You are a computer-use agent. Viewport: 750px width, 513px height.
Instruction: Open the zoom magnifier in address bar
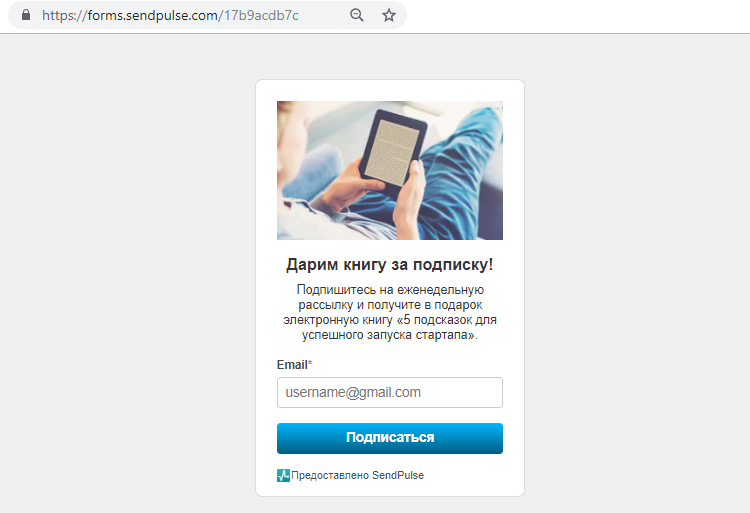pos(357,15)
